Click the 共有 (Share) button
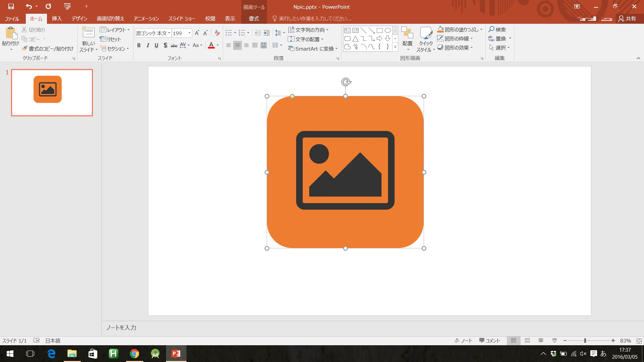644x362 pixels. [628, 18]
